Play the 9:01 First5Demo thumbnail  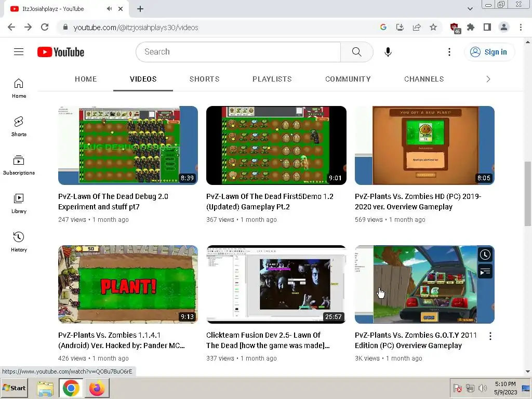click(x=276, y=145)
